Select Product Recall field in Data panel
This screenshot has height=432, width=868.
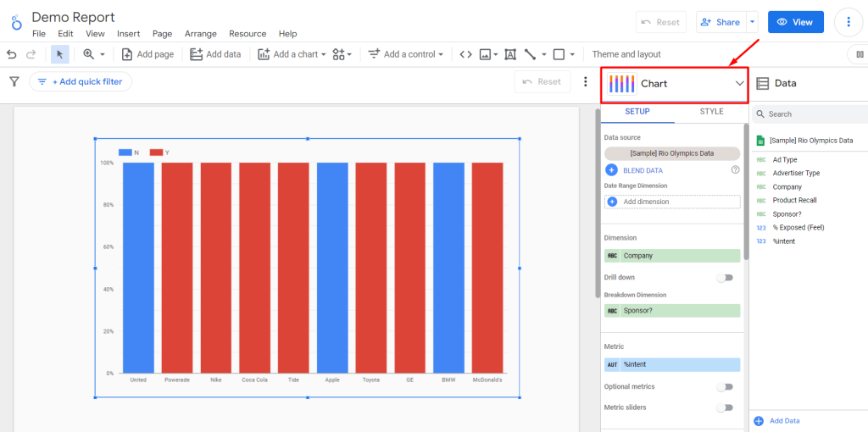point(794,200)
